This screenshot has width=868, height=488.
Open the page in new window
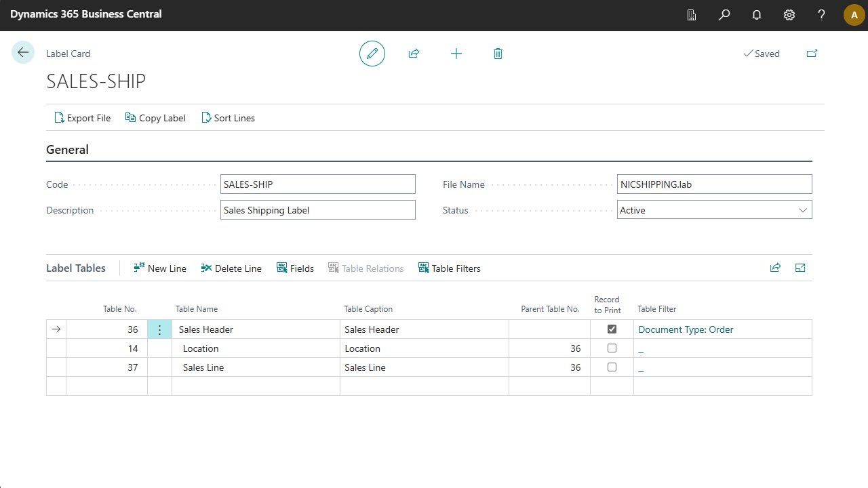[x=812, y=54]
